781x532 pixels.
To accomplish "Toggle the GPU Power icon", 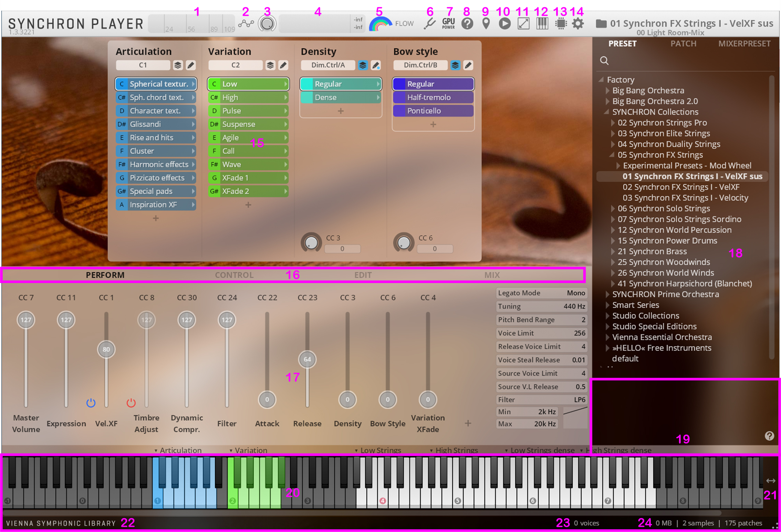I will (x=448, y=23).
